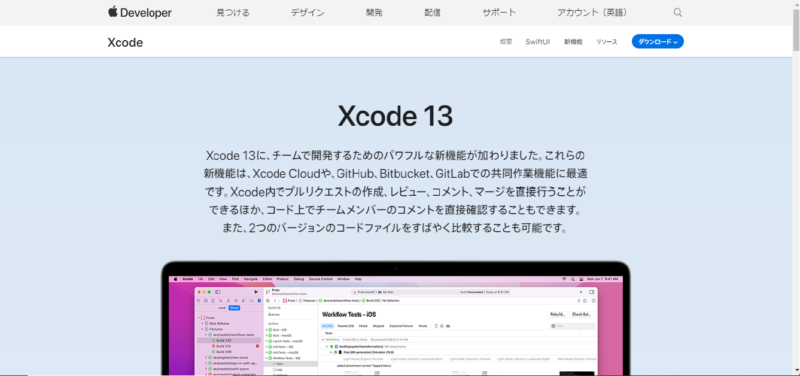
Task: Select the Passed filter tab in test results
Action: click(x=345, y=326)
